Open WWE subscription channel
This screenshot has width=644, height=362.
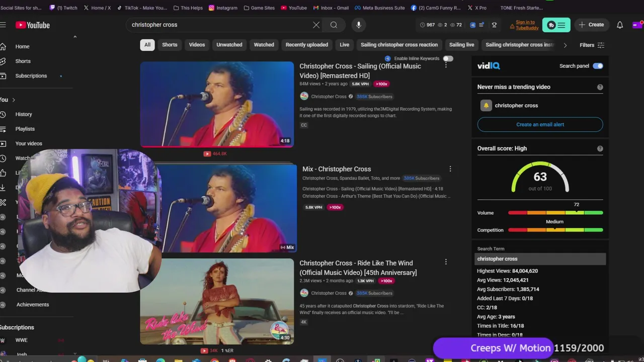point(21,340)
